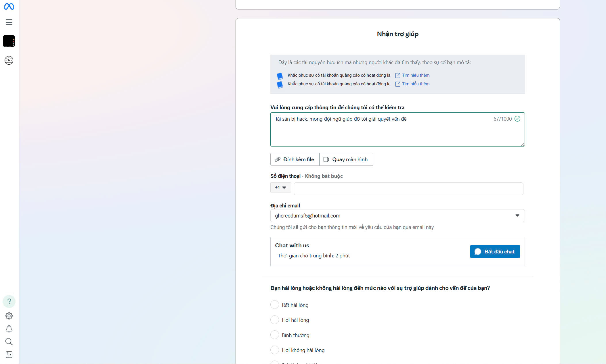Screen dimensions: 606x364
Task: Select the 'Rất hài lòng' radio option
Action: point(275,305)
